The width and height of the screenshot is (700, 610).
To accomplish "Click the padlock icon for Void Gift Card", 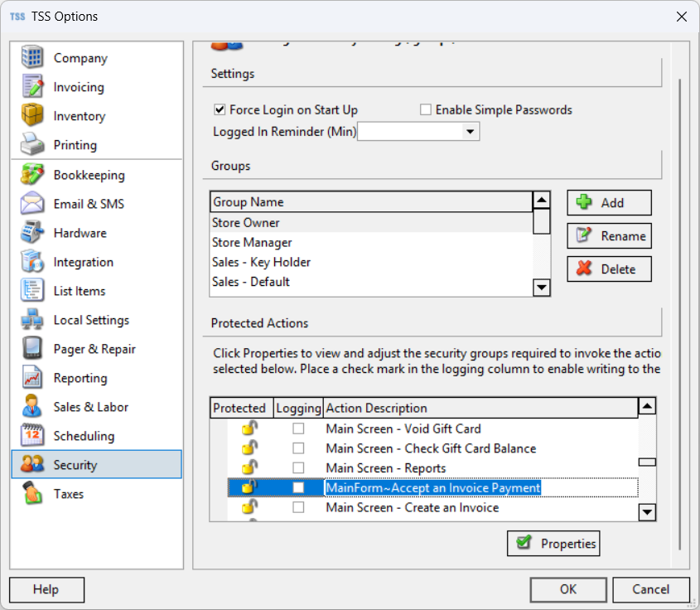I will (x=249, y=428).
